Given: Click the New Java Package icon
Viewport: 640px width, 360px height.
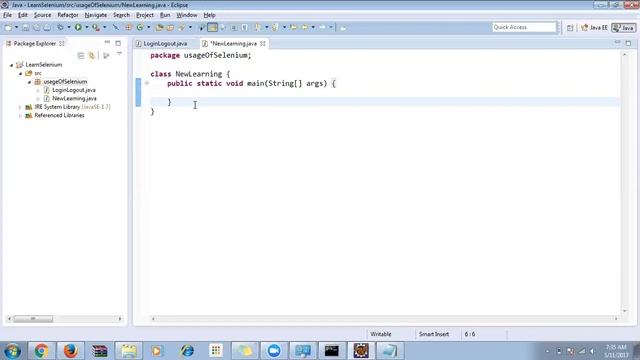Looking at the screenshot, I should click(x=128, y=27).
